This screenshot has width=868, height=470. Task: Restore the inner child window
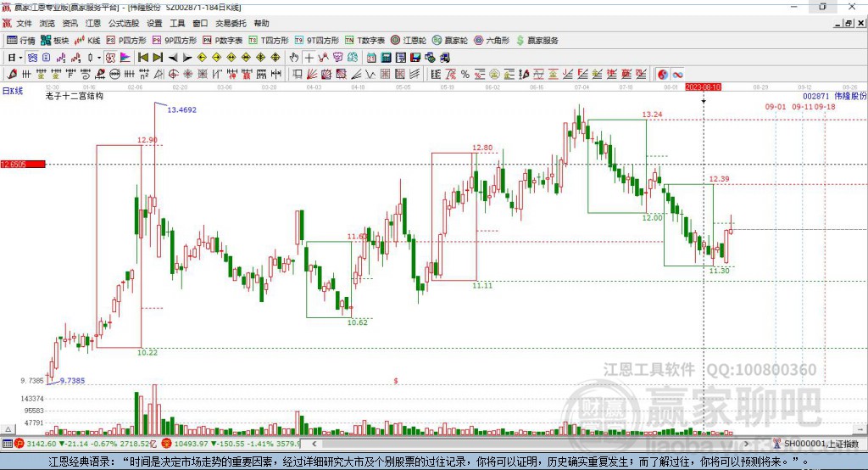point(848,23)
